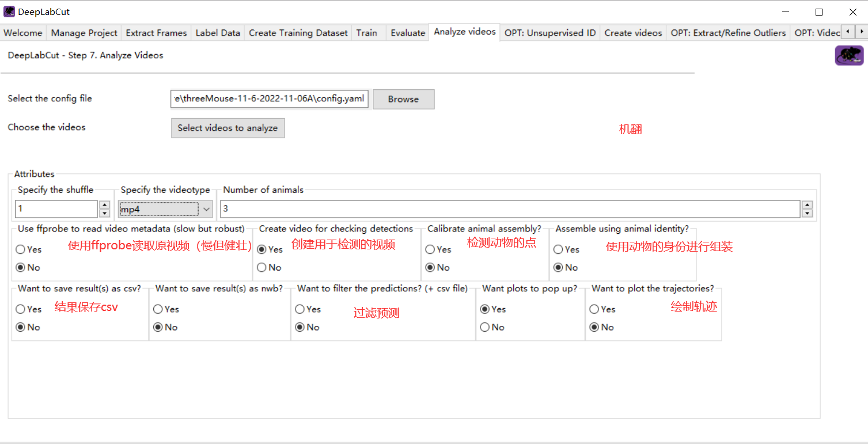
Task: Click the DeepLabCut mouse logo icon
Action: pyautogui.click(x=849, y=56)
